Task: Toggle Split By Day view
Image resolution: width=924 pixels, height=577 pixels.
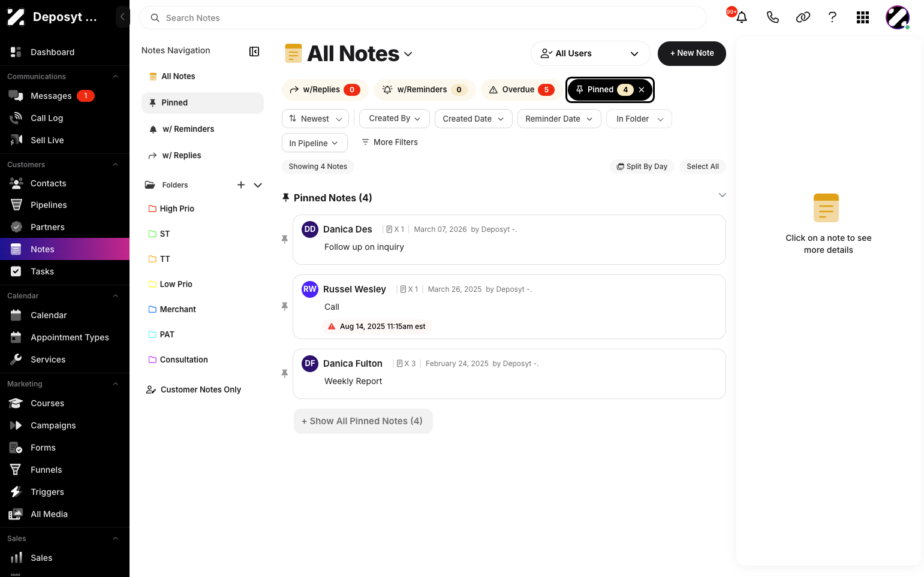Action: [642, 167]
